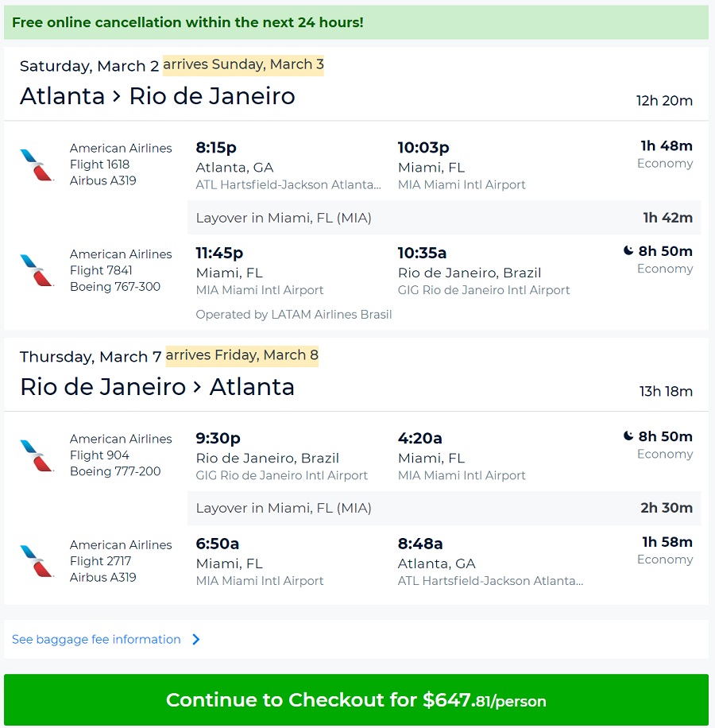Click 'Operated by LATAM Airlines Brasil' note
This screenshot has height=728, width=715.
(x=294, y=314)
